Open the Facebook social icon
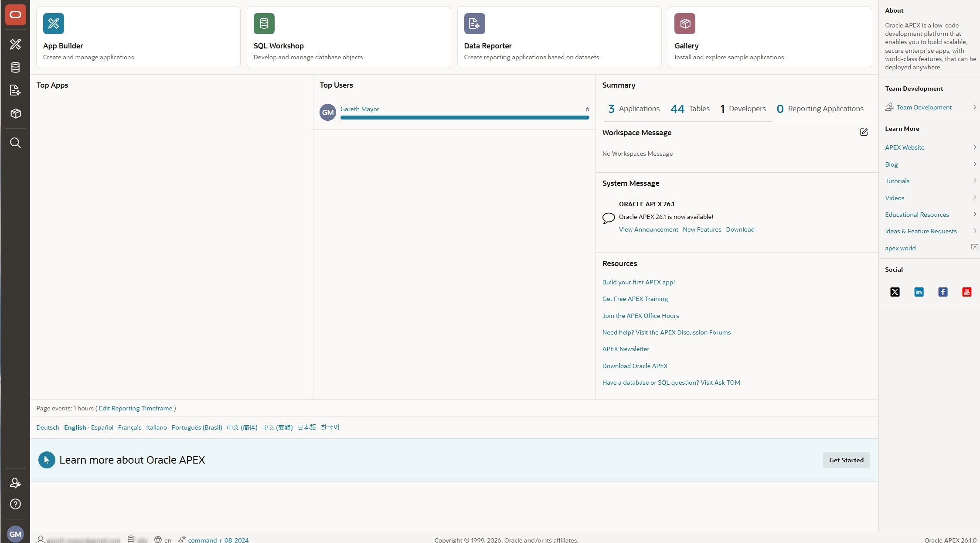 tap(943, 292)
